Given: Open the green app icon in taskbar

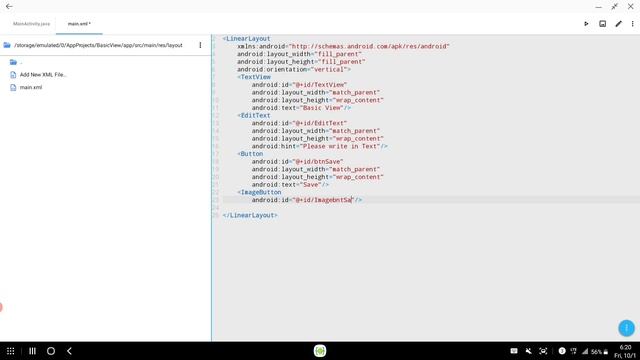Looking at the screenshot, I should tap(320, 351).
